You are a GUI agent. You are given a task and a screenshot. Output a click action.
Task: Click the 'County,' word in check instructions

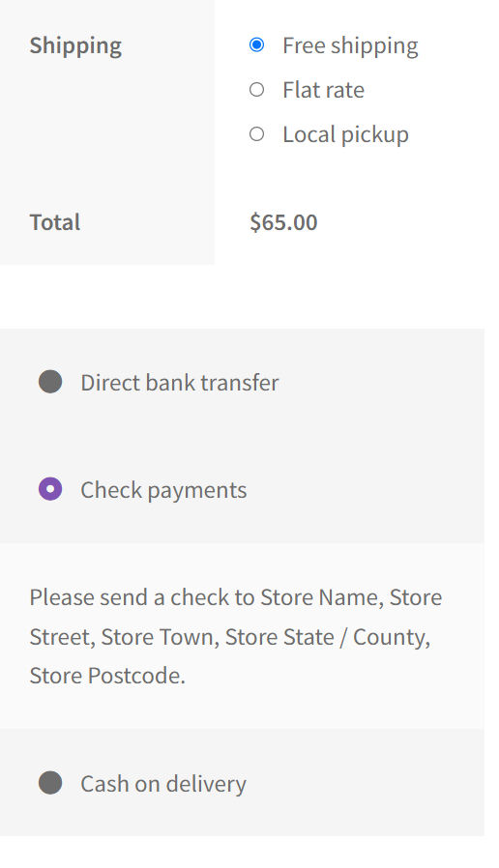(x=392, y=638)
